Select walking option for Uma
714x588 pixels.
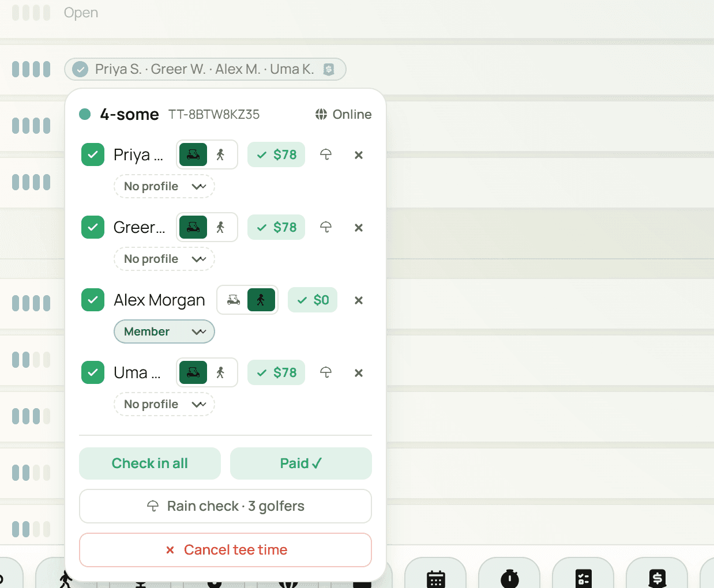220,372
